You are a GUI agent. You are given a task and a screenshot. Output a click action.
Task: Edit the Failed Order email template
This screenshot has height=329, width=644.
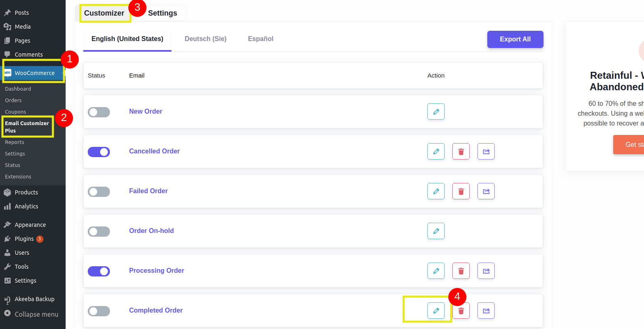coord(436,191)
